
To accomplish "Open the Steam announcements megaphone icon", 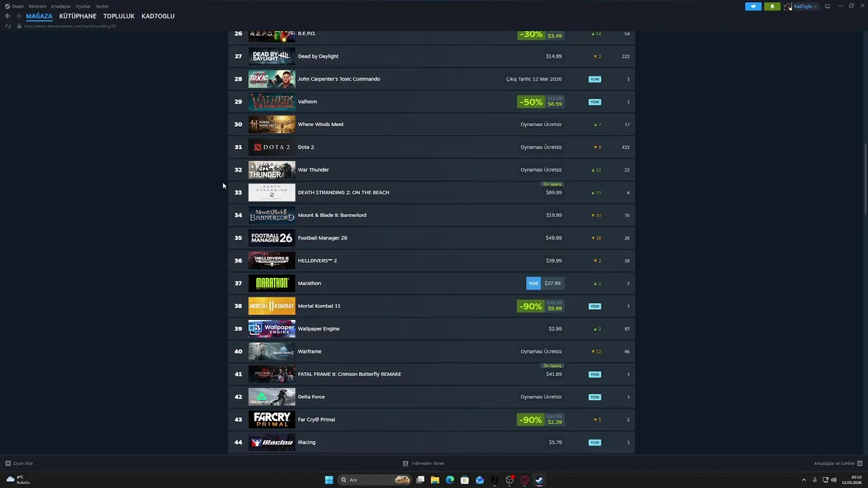I will tap(753, 6).
